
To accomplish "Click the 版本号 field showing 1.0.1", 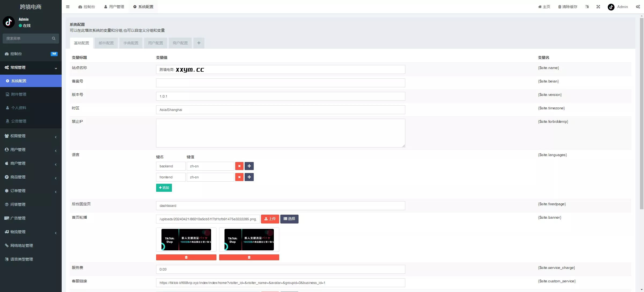I will (x=281, y=96).
